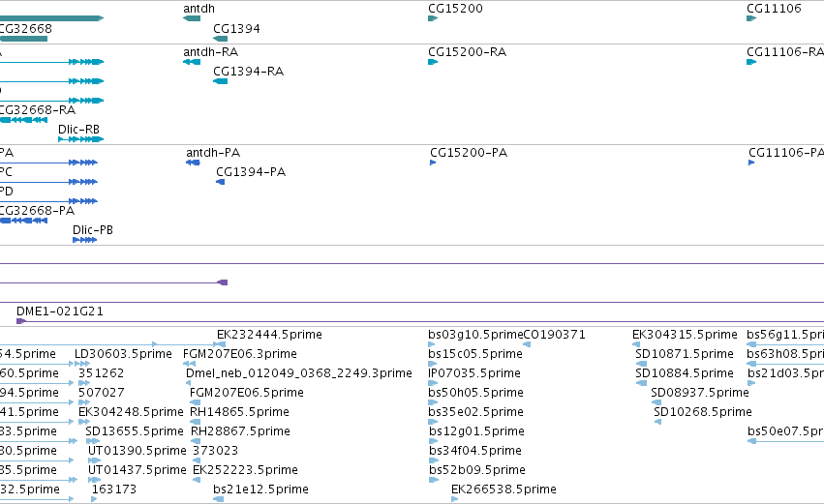Click the CG15200-RA transcript label

(467, 52)
